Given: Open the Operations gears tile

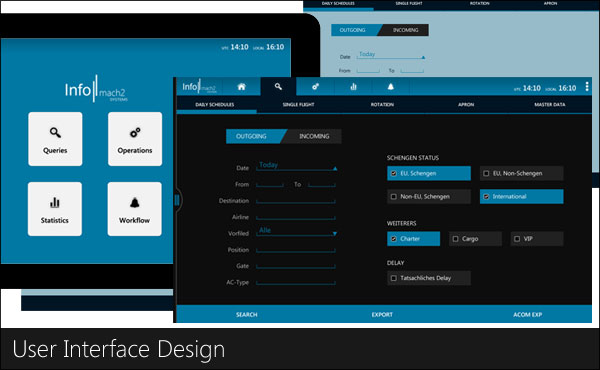Looking at the screenshot, I should [135, 139].
